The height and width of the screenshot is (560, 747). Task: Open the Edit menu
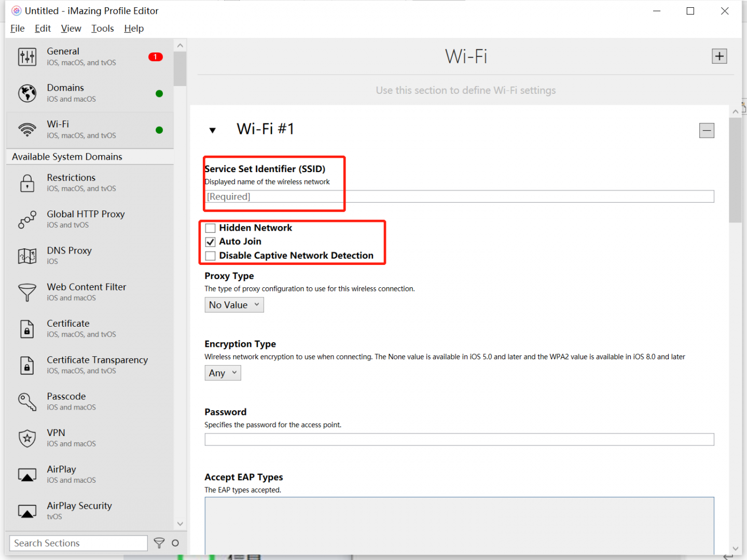(43, 29)
